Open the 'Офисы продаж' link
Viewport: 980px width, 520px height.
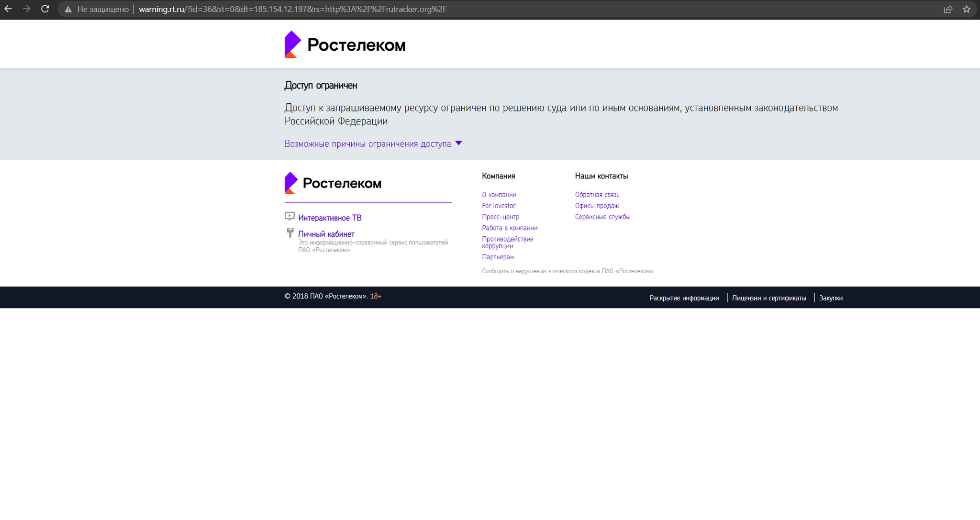[597, 206]
